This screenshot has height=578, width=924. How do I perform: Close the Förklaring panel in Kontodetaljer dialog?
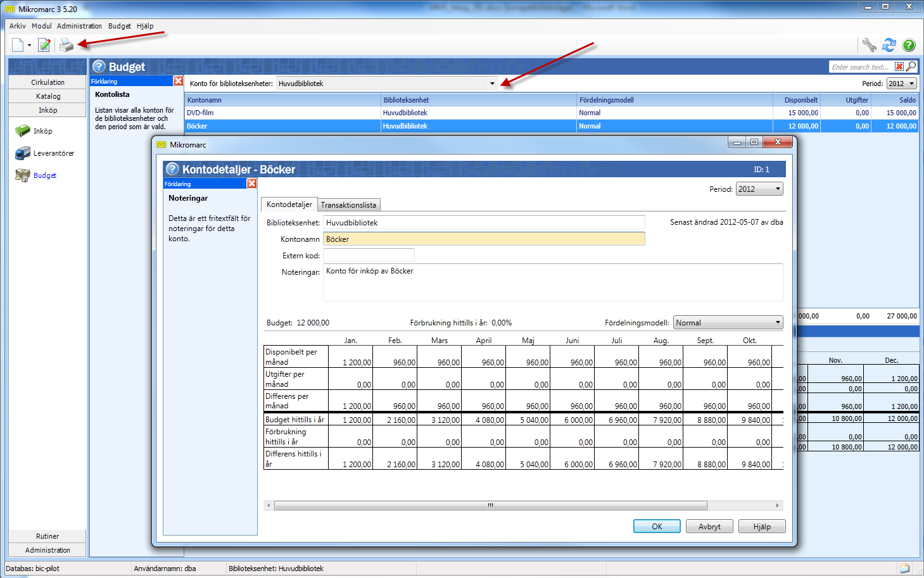click(x=251, y=184)
